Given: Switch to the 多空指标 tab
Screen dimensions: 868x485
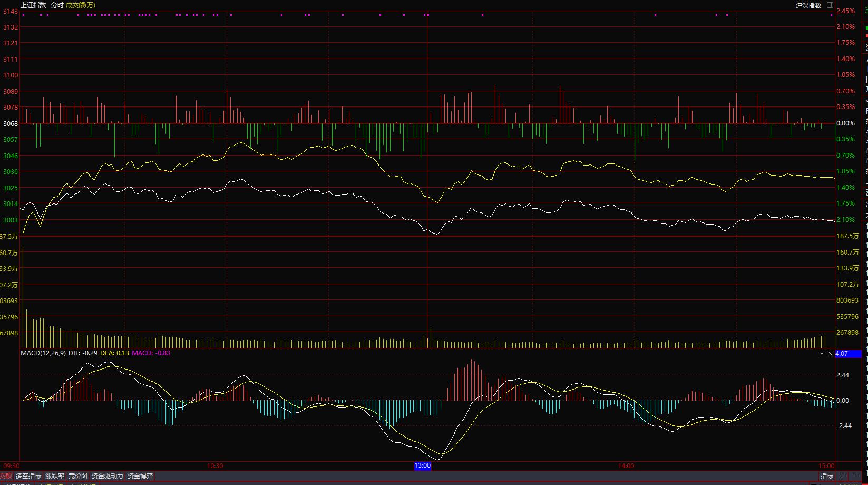Looking at the screenshot, I should [x=28, y=476].
